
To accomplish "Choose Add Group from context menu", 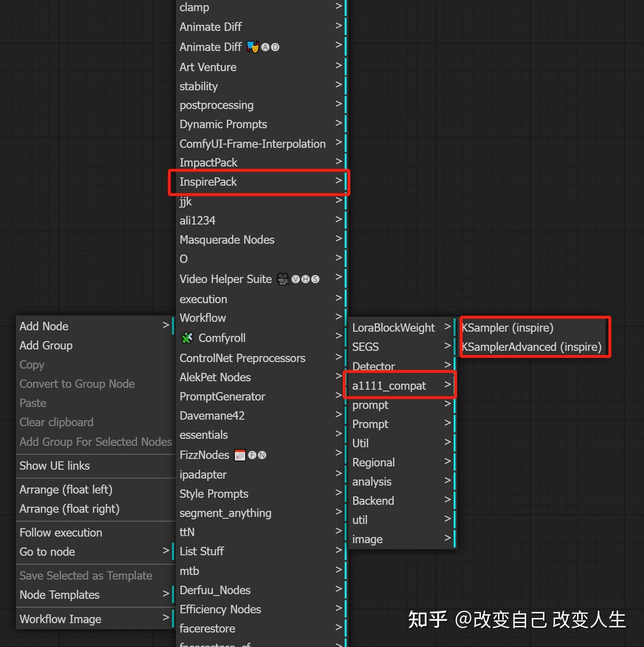I will [x=95, y=345].
